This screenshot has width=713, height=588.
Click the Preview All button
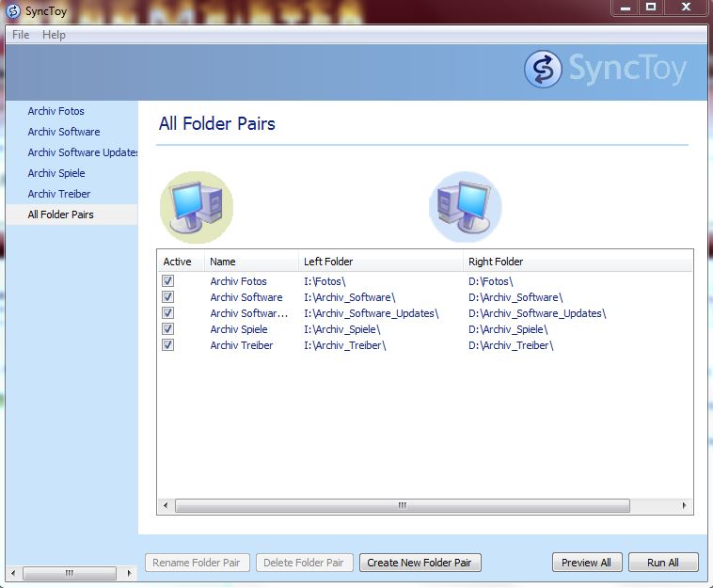pyautogui.click(x=586, y=563)
